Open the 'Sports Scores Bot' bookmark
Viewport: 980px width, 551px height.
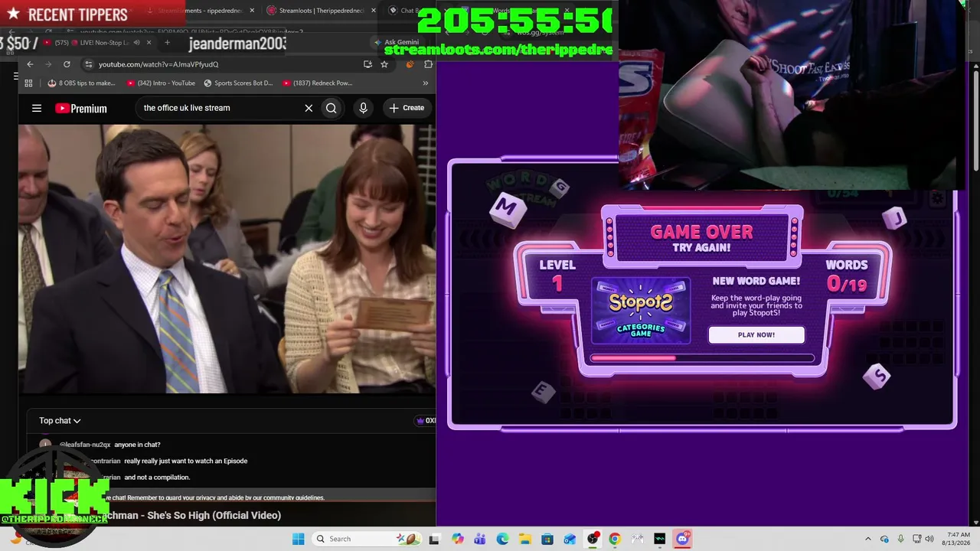point(238,83)
